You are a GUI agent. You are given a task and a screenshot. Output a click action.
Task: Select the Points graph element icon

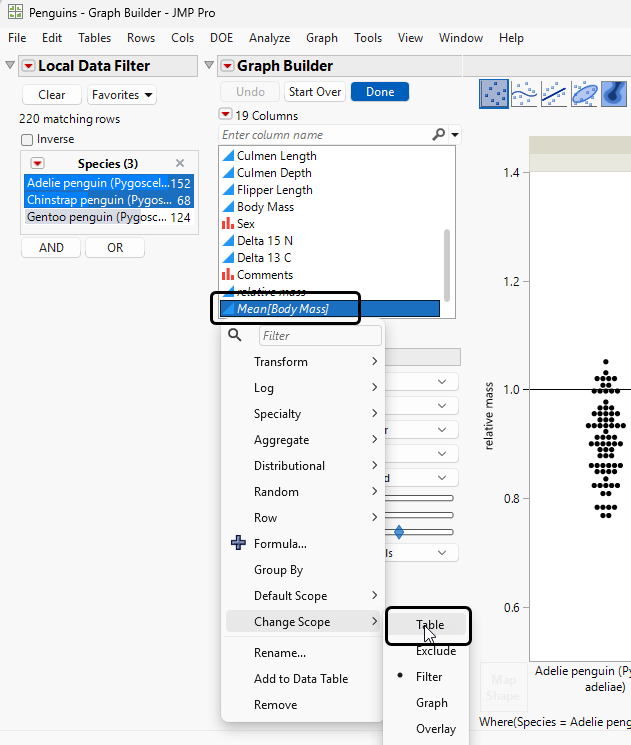[x=494, y=94]
